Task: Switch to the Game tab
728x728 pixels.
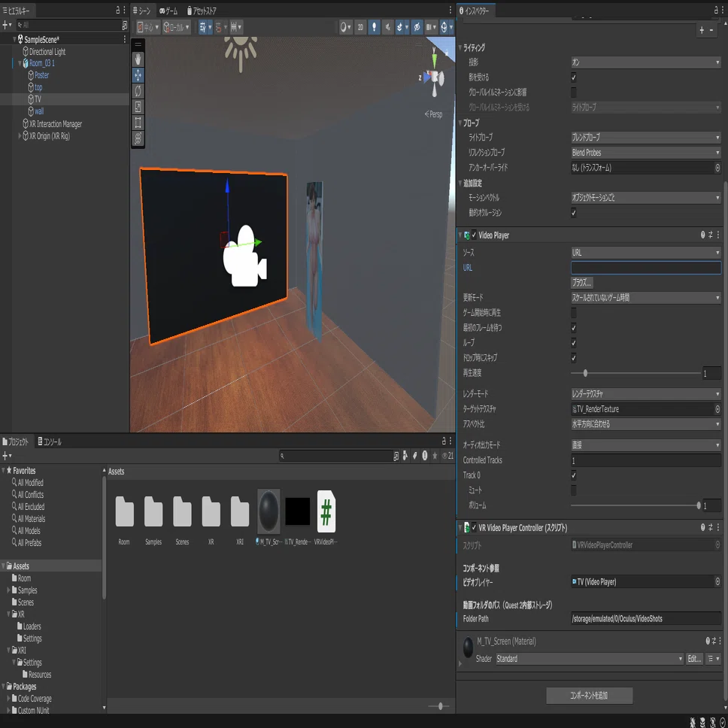Action: click(x=168, y=11)
